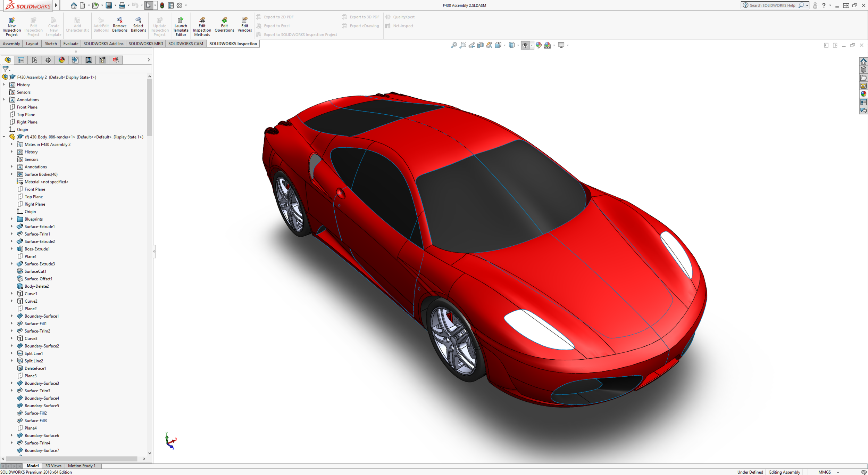Viewport: 868px width, 475px height.
Task: Expand the SOLIDWORKS menu arrow
Action: (56, 5)
